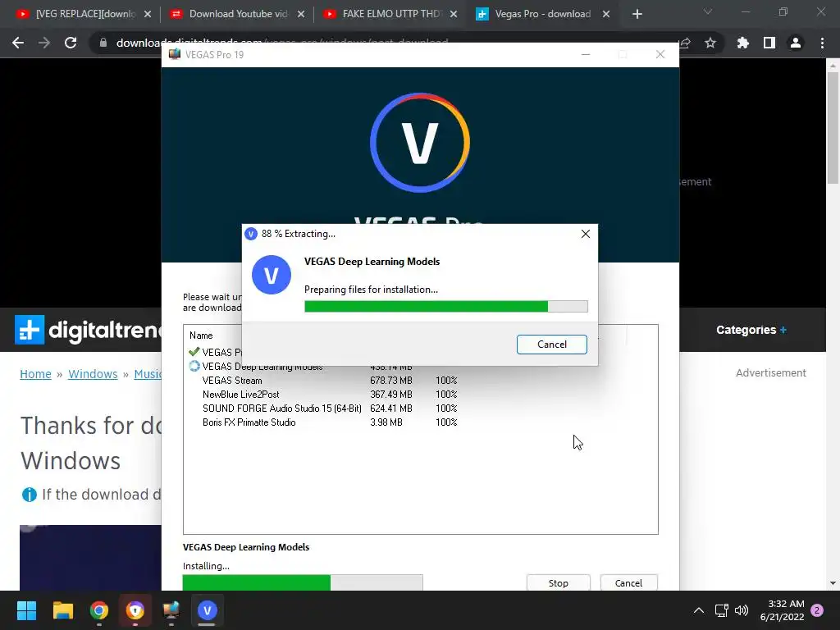Click the VEGAS Pro 19 title bar icon
The width and height of the screenshot is (840, 630).
[175, 54]
